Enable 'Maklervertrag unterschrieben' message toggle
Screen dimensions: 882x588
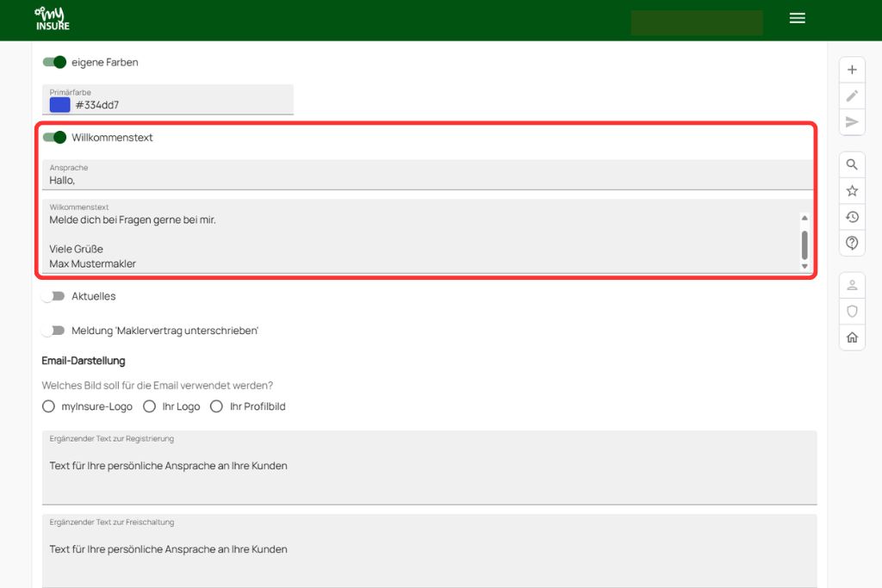pyautogui.click(x=55, y=331)
